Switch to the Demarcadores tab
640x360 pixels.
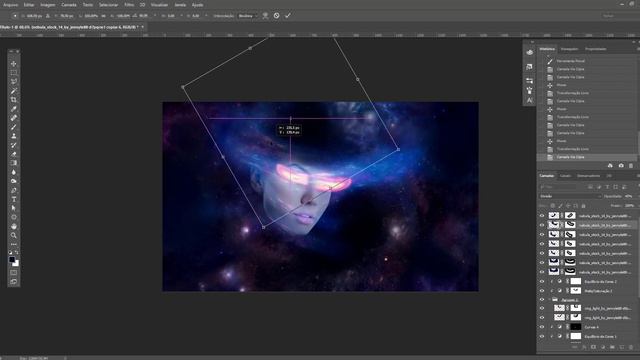tap(588, 176)
